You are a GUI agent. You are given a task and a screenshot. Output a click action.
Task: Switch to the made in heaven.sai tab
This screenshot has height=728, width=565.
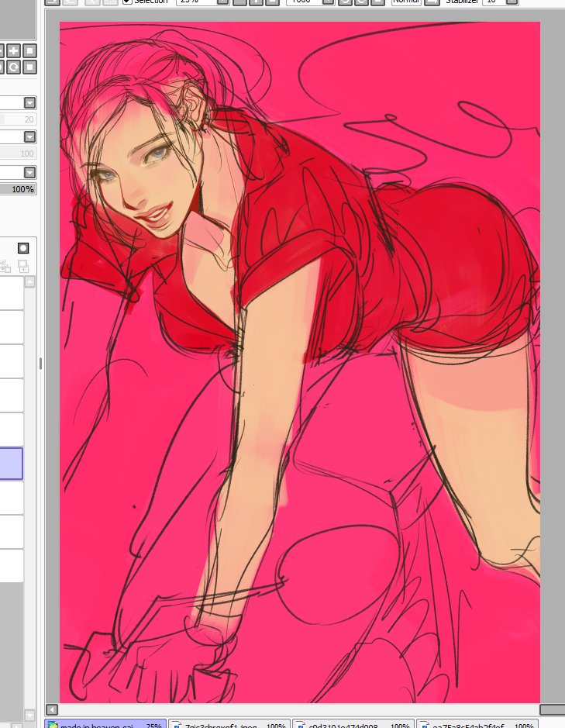pos(105,724)
